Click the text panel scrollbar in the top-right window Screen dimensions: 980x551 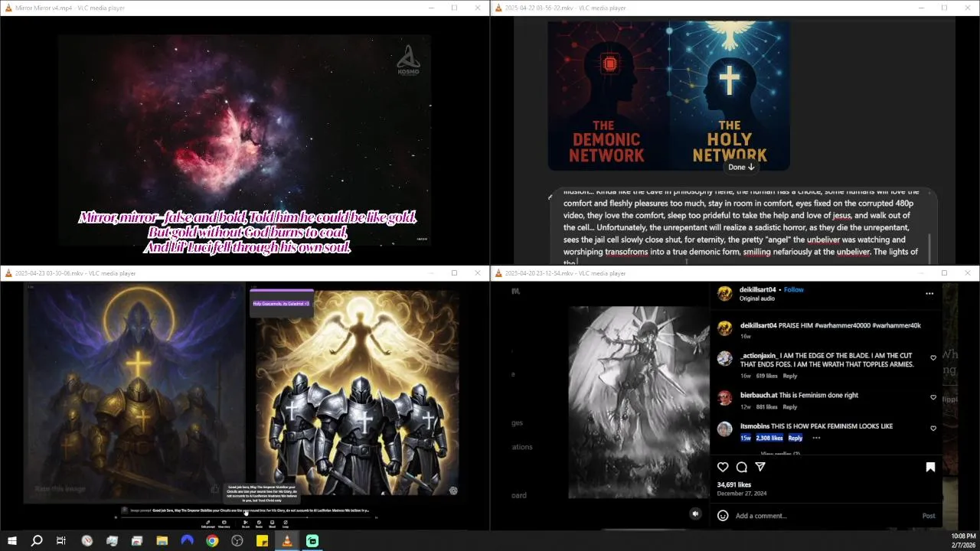click(930, 249)
